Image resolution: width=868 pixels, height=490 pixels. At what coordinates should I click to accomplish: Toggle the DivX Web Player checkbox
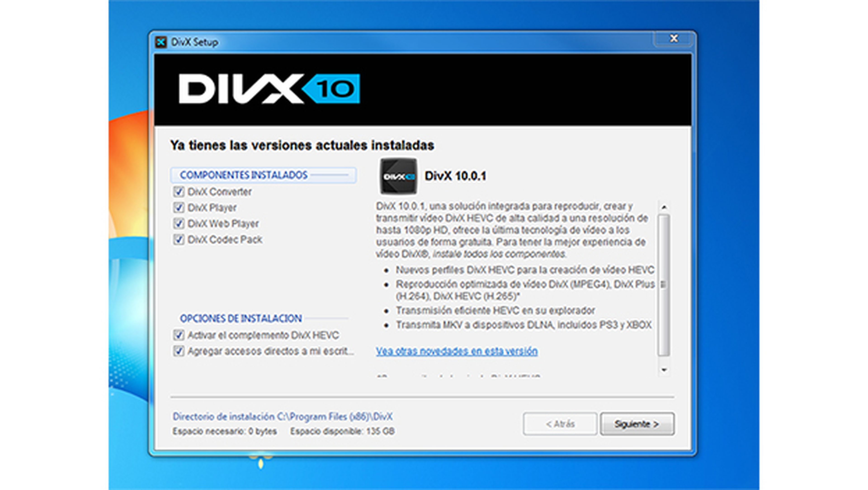(x=179, y=224)
